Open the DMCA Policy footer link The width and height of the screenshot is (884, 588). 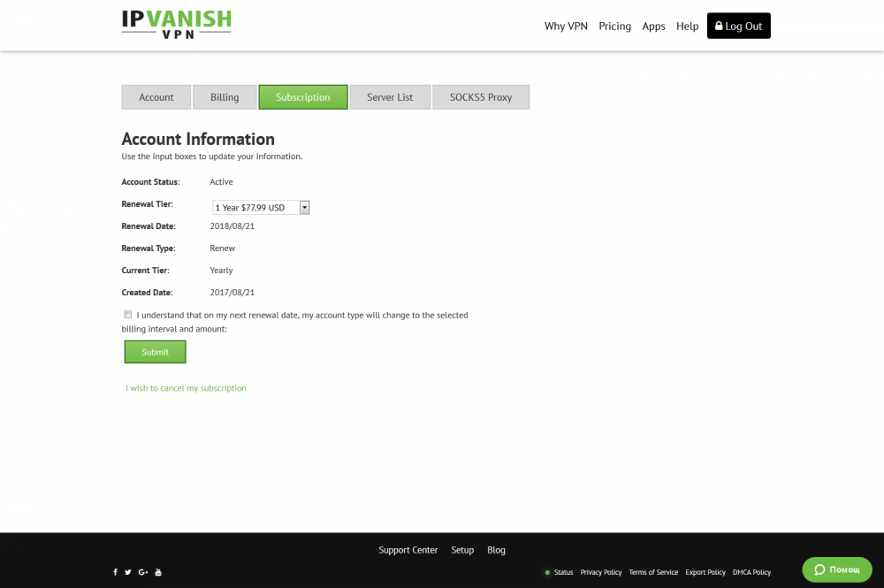coord(751,572)
